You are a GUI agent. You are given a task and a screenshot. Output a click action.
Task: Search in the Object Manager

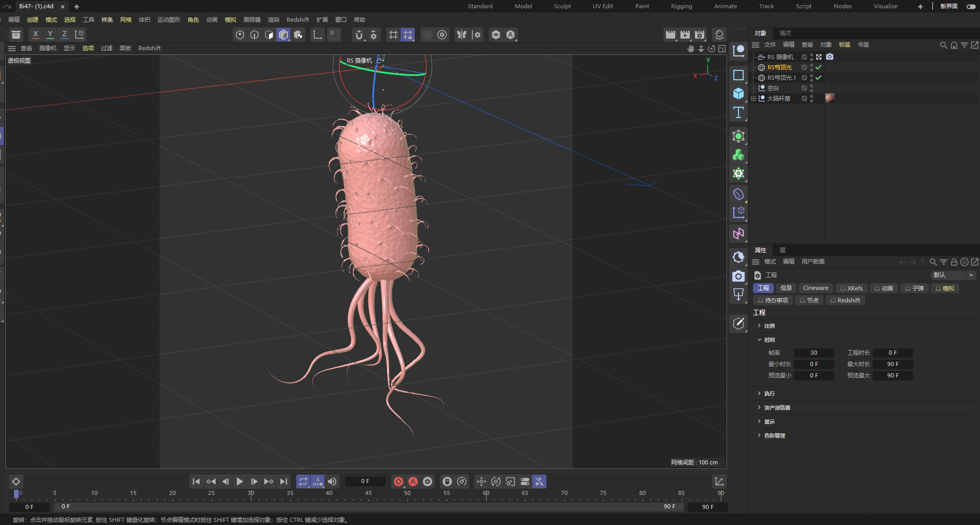point(943,45)
